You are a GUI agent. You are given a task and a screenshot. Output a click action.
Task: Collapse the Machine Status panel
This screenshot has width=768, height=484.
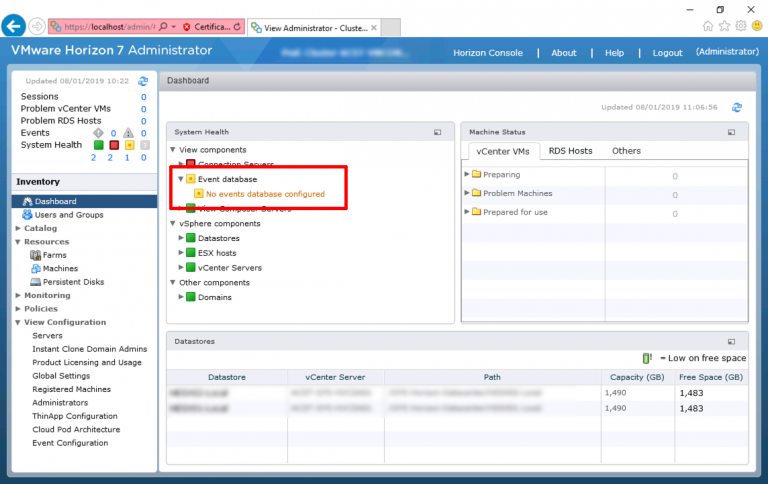click(x=731, y=132)
